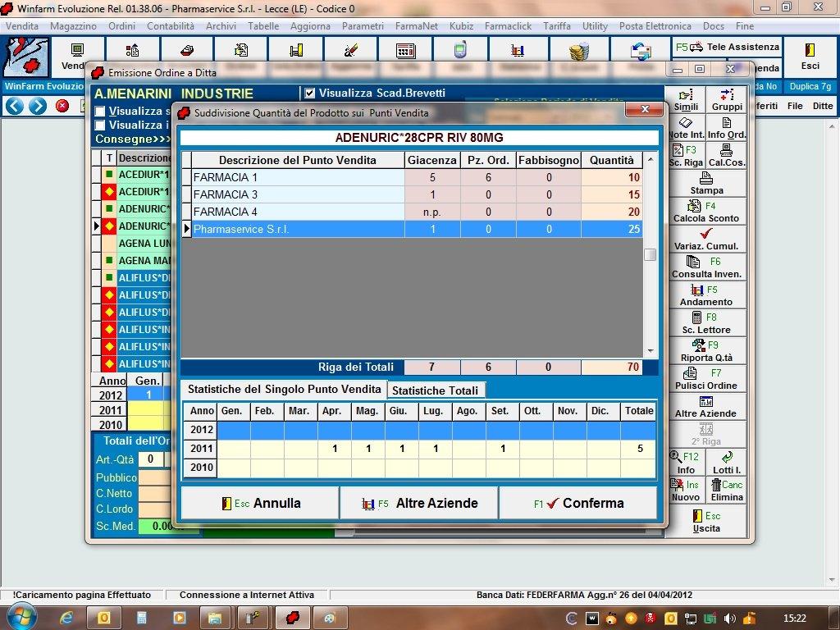Viewport: 840px width, 630px height.
Task: Click the coins stack toolbar icon
Action: pyautogui.click(x=580, y=51)
